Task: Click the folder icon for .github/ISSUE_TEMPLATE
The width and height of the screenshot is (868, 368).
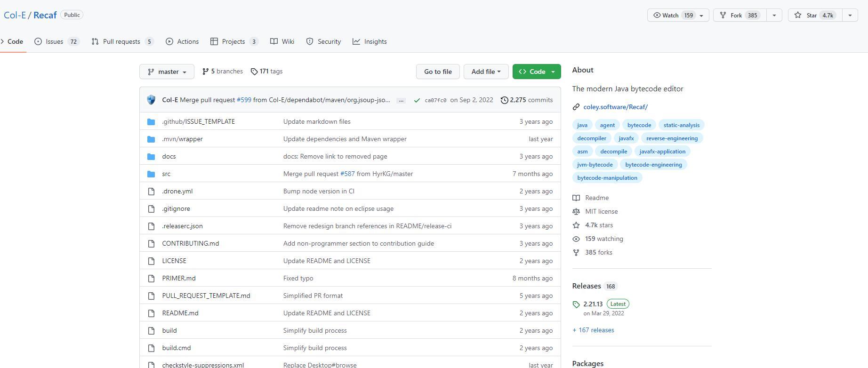Action: tap(151, 122)
